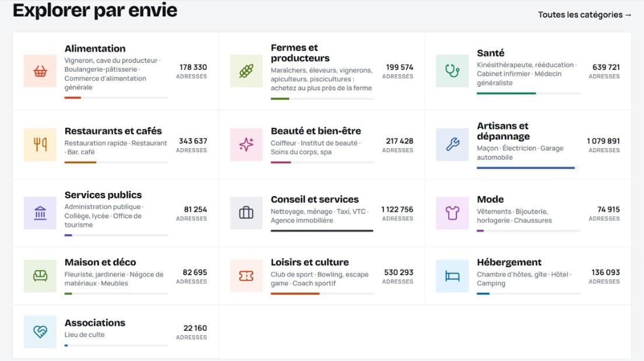Click the Lieu de culte text
Image resolution: width=644 pixels, height=361 pixels.
point(85,335)
